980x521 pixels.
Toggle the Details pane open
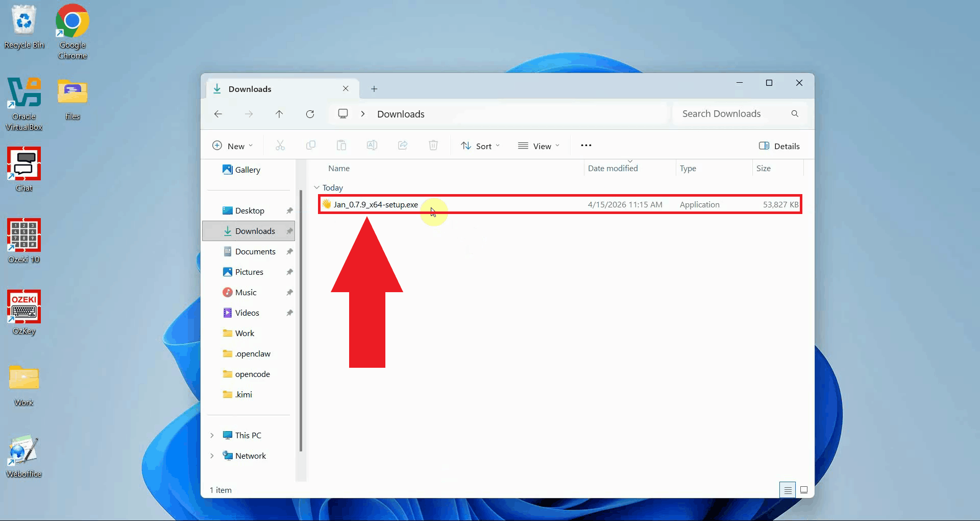780,146
